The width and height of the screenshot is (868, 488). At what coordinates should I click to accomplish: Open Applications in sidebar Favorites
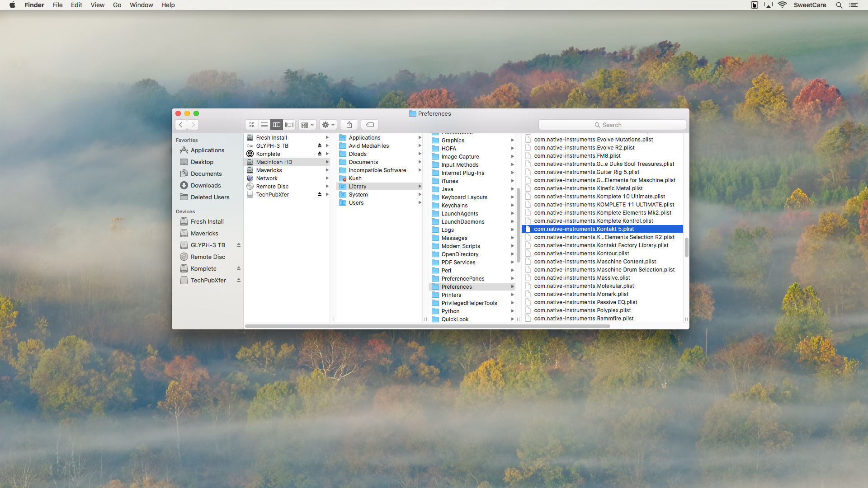pyautogui.click(x=208, y=150)
